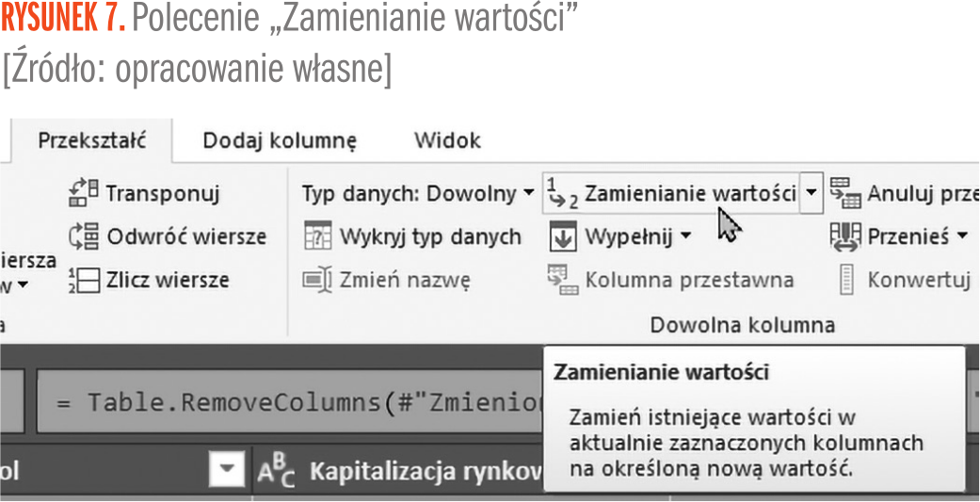
Task: Open the Przenieś dropdown menu
Action: pos(961,236)
